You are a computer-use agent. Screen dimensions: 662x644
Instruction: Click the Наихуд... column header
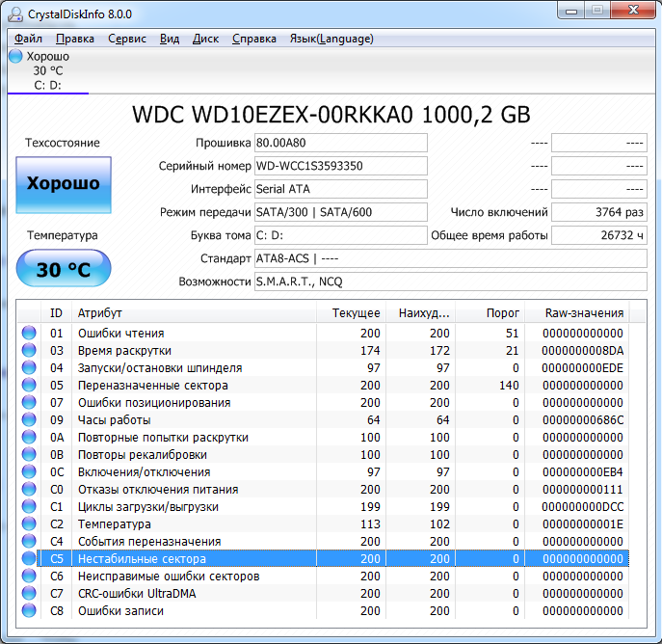point(420,313)
